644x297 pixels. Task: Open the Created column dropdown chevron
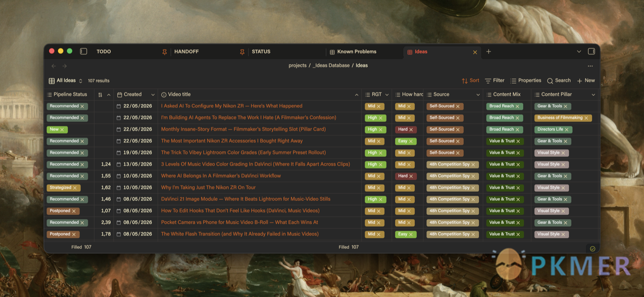point(153,95)
